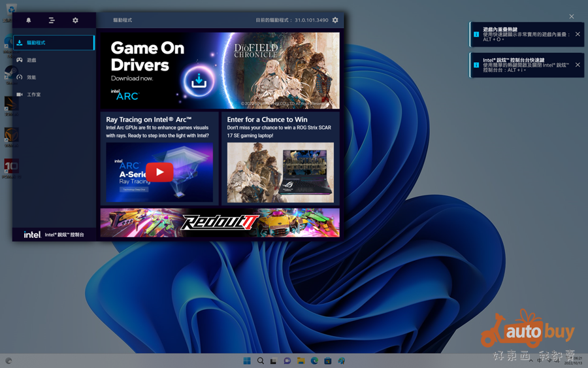The height and width of the screenshot is (368, 588).
Task: Open the Recycle Bin desktop icon
Action: [11, 11]
